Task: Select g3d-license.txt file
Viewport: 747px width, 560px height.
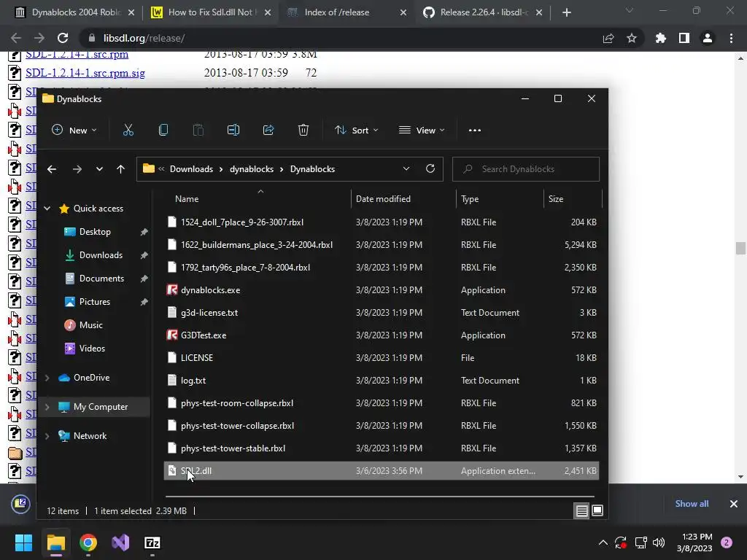Action: coord(209,313)
